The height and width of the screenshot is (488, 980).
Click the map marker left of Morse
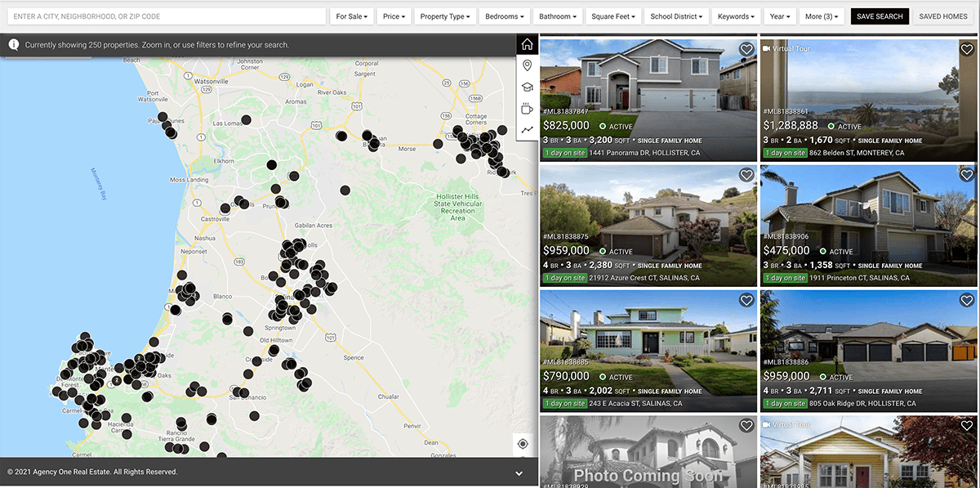375,145
